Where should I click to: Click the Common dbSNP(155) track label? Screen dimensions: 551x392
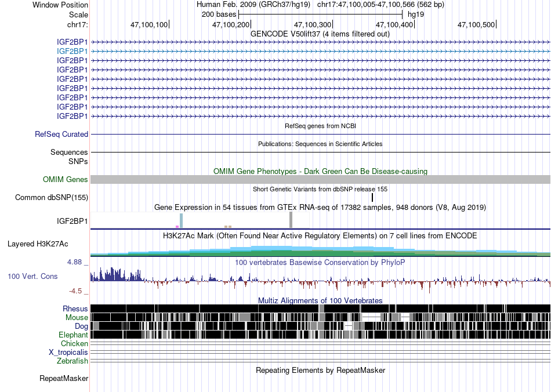click(x=52, y=197)
